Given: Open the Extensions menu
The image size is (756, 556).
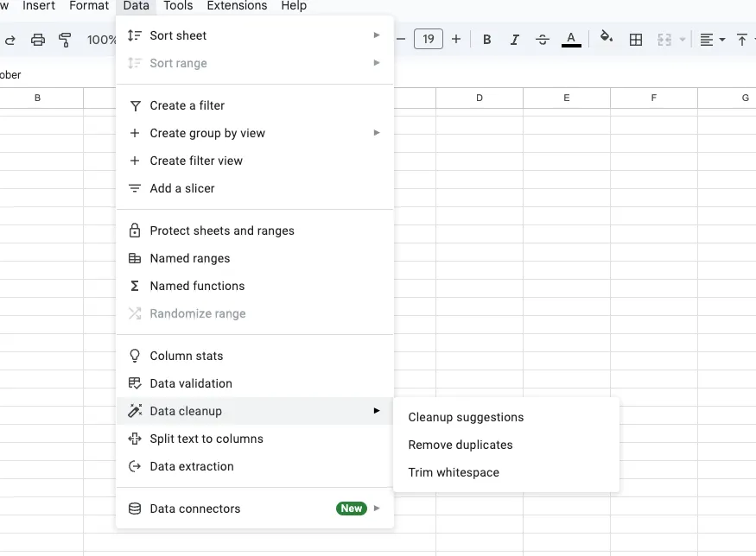Looking at the screenshot, I should point(237,6).
